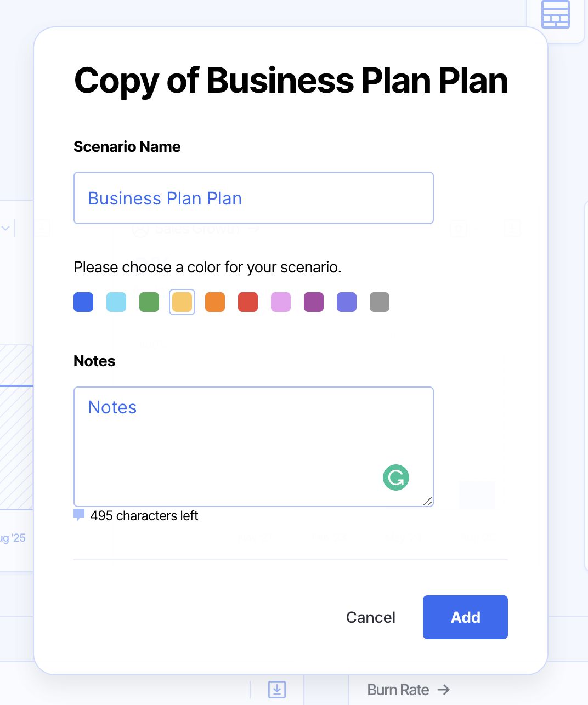Select the gray color swatch
The image size is (588, 705).
pyautogui.click(x=380, y=302)
